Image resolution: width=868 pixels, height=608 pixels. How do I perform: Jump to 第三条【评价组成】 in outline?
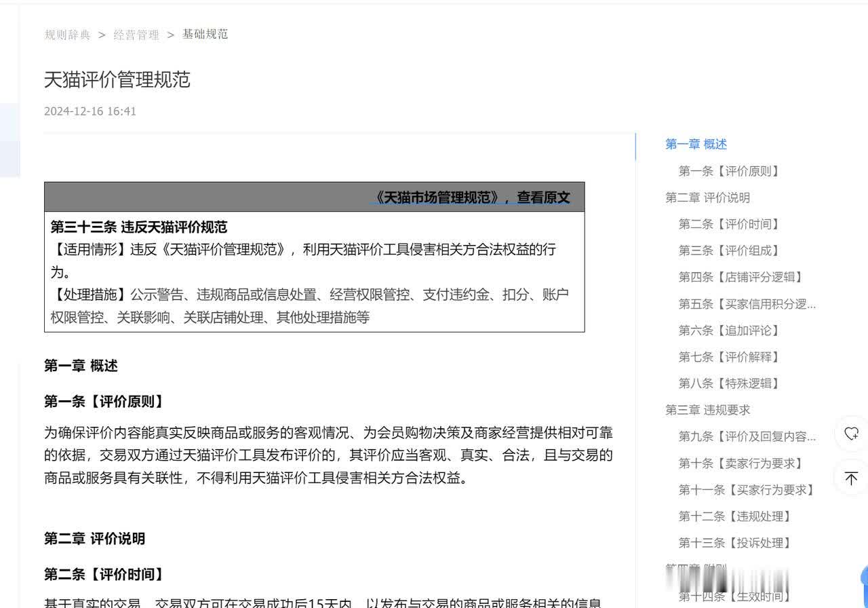pos(730,250)
